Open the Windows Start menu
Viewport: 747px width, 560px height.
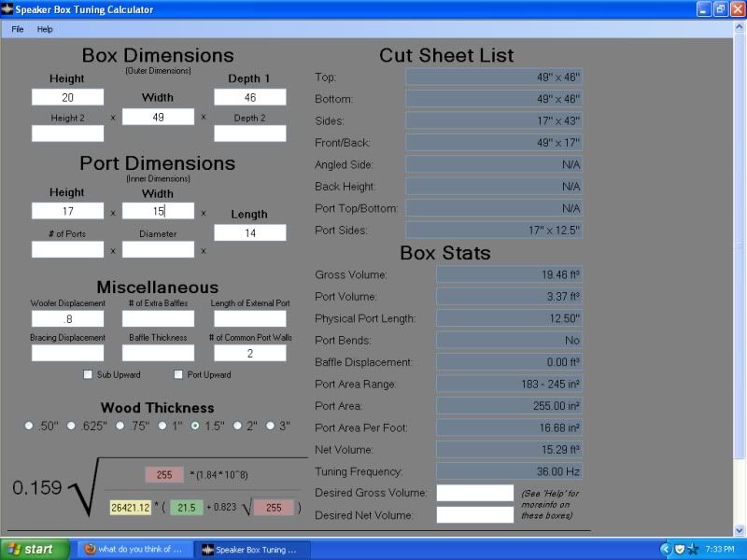[35, 549]
